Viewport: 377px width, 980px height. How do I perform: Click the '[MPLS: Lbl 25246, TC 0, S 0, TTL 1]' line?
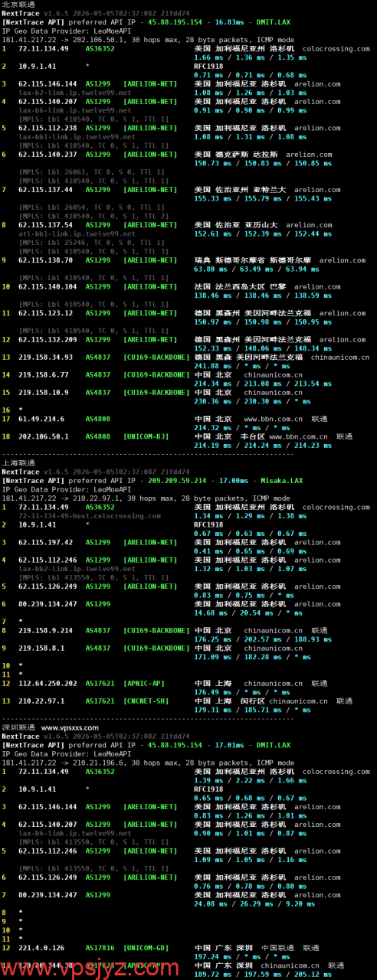(91, 242)
